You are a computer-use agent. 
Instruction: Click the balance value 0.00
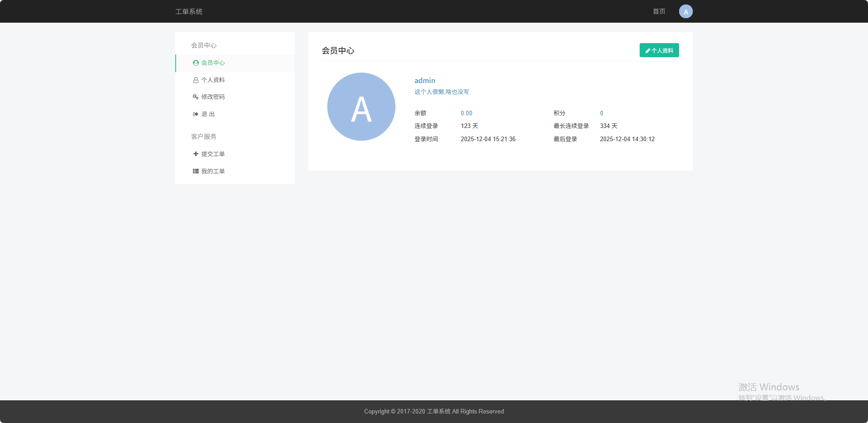tap(466, 113)
